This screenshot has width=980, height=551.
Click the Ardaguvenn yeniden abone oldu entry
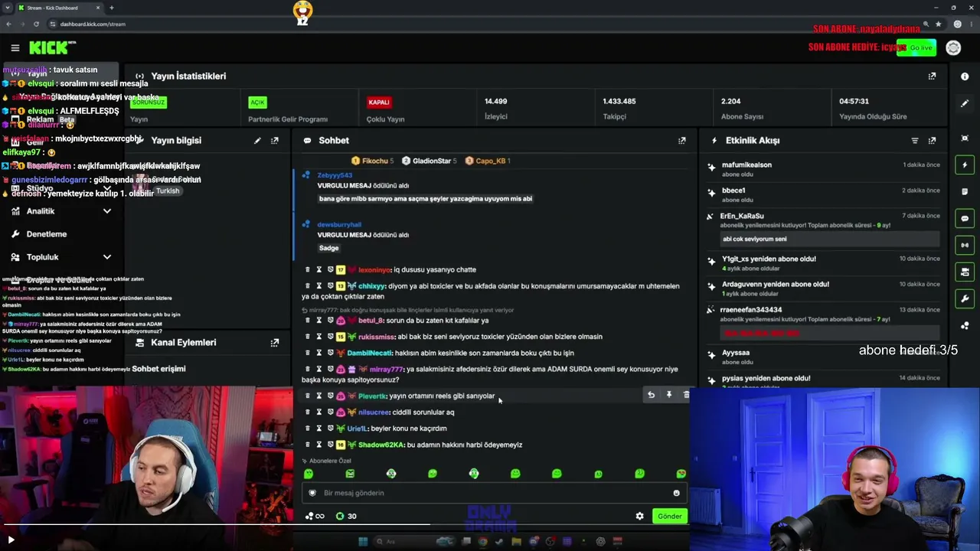pos(824,289)
